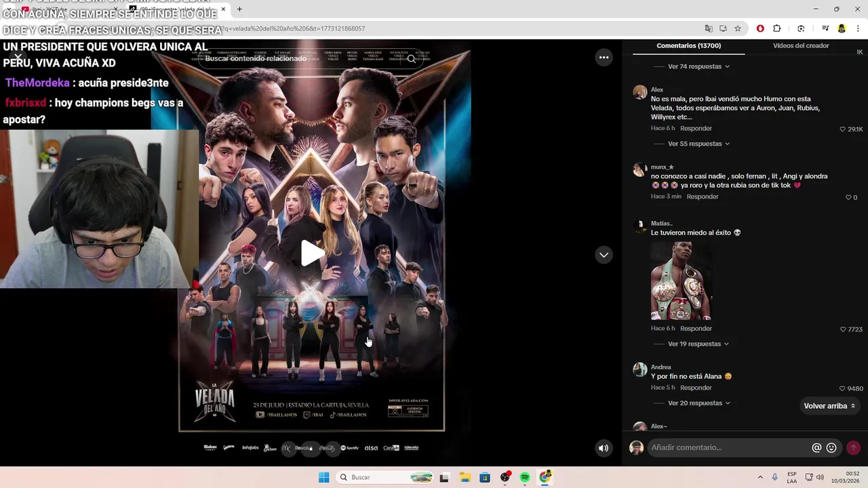Show hidden system tray icons
This screenshot has height=488, width=868.
760,477
